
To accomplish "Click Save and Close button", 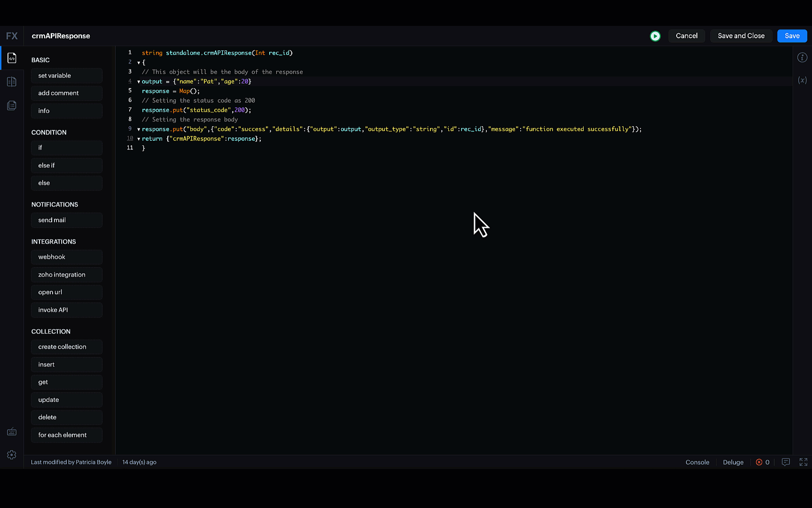I will coord(741,36).
